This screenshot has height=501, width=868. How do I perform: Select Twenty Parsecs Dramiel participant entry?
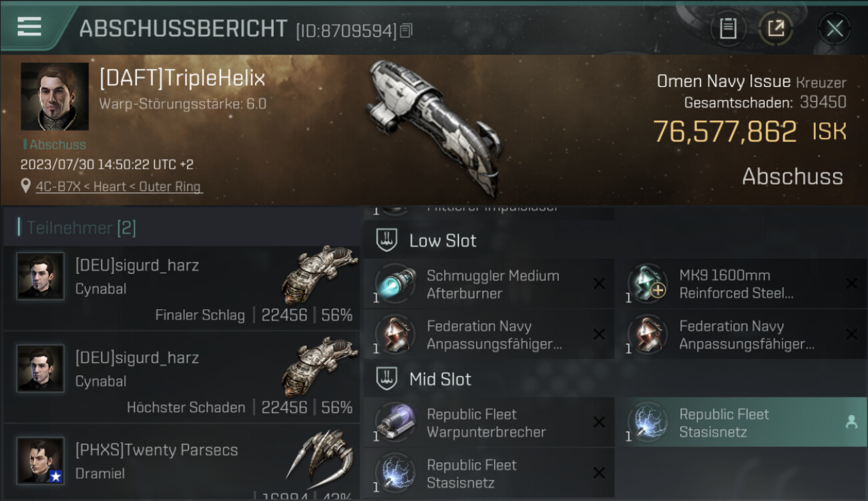point(182,462)
